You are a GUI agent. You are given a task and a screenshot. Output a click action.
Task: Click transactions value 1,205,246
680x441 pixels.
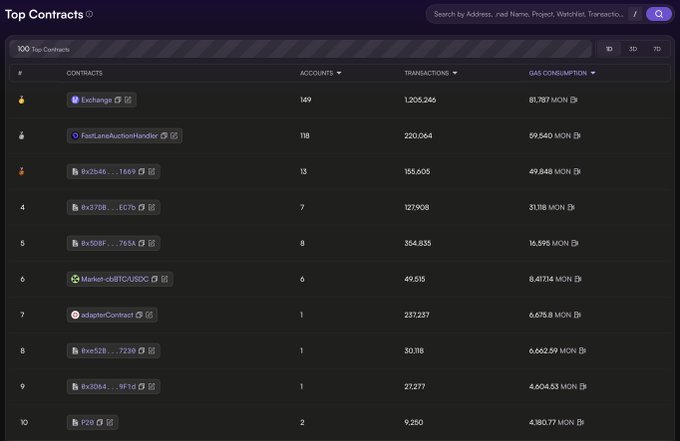coord(420,100)
